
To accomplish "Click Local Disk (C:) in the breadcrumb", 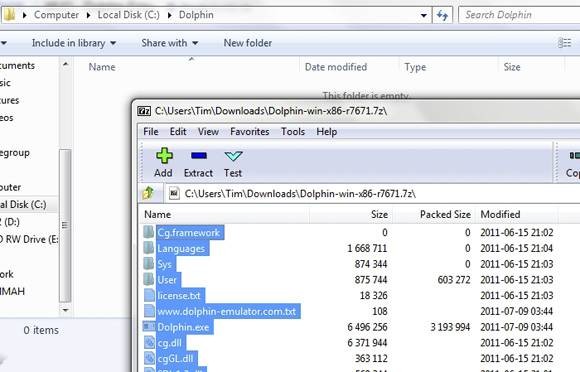I will pyautogui.click(x=129, y=15).
